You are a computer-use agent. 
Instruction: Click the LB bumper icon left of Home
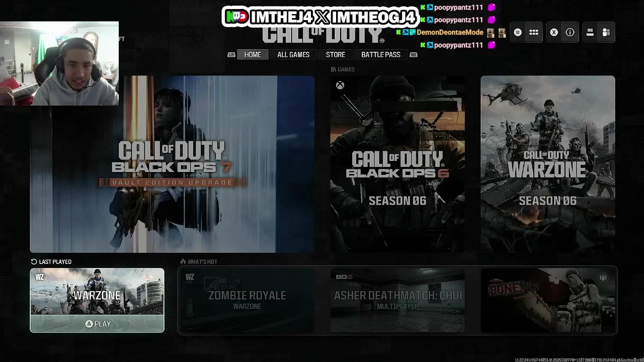click(231, 55)
